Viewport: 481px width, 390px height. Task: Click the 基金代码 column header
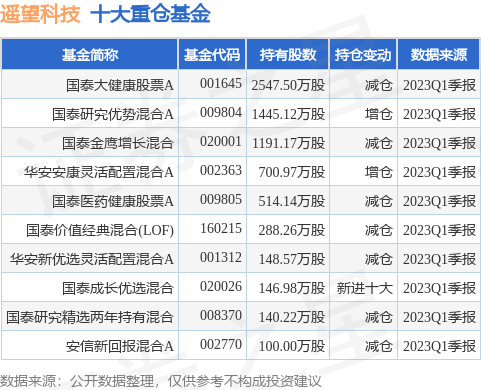point(212,55)
